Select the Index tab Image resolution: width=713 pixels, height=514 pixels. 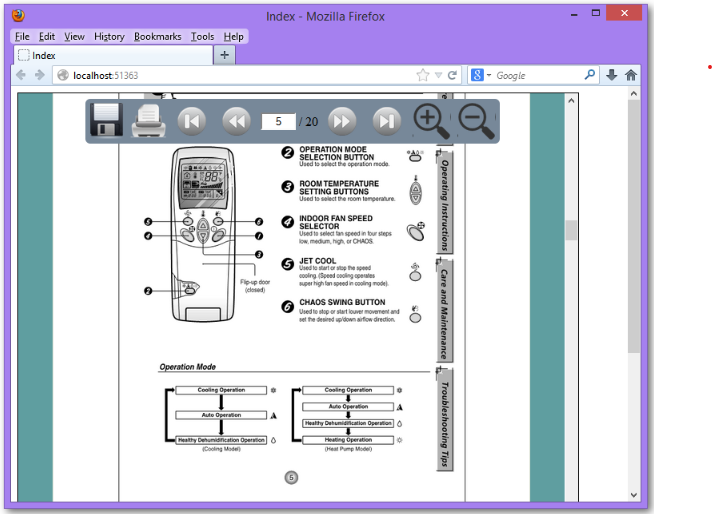(x=114, y=55)
